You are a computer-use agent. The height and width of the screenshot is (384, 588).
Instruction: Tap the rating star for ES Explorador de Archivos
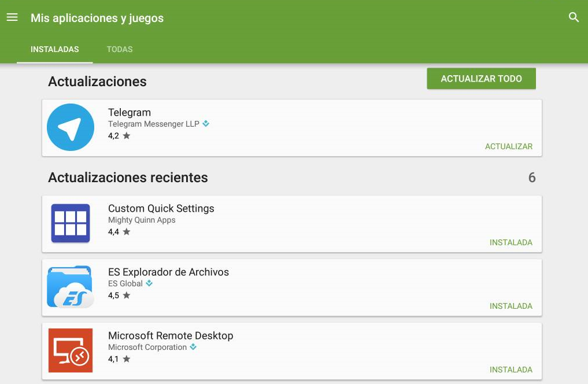[127, 296]
